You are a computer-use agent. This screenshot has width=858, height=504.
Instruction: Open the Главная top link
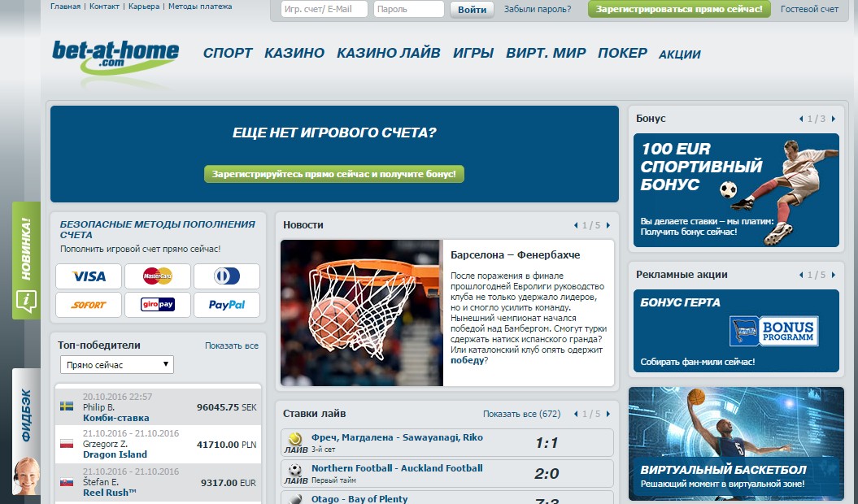65,7
